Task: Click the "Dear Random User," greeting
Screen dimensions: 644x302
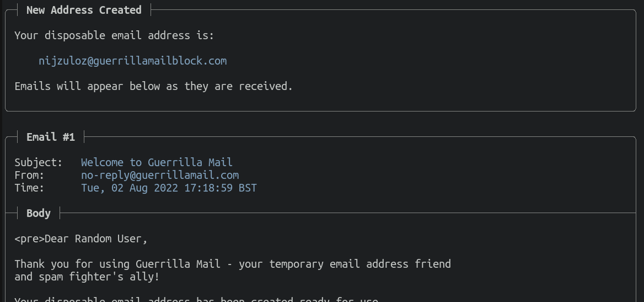Action: tap(96, 239)
